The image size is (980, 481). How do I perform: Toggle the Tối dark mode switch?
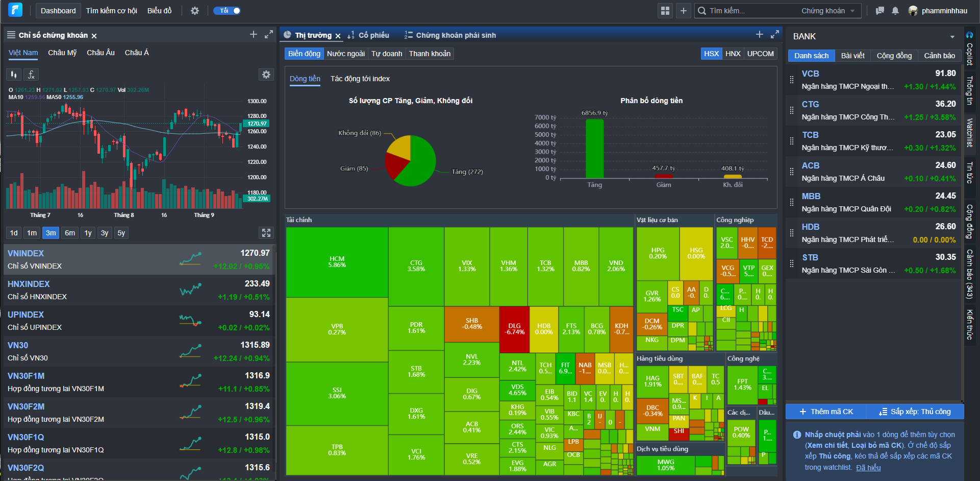pyautogui.click(x=227, y=11)
